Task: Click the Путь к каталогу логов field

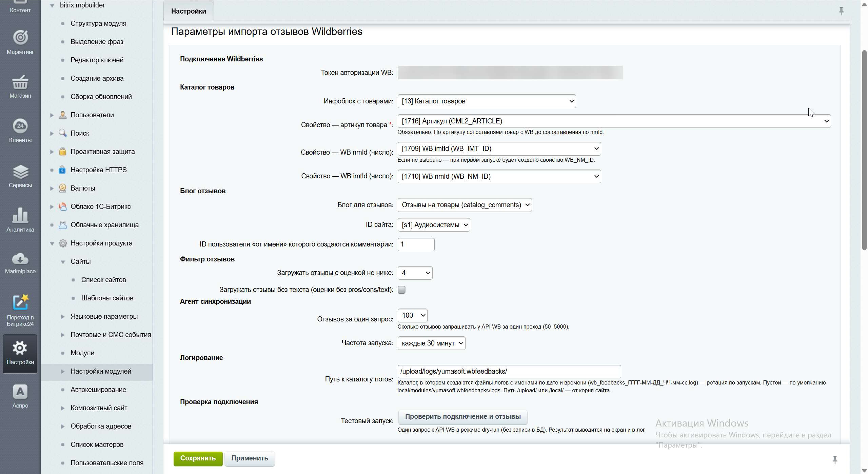Action: click(509, 372)
